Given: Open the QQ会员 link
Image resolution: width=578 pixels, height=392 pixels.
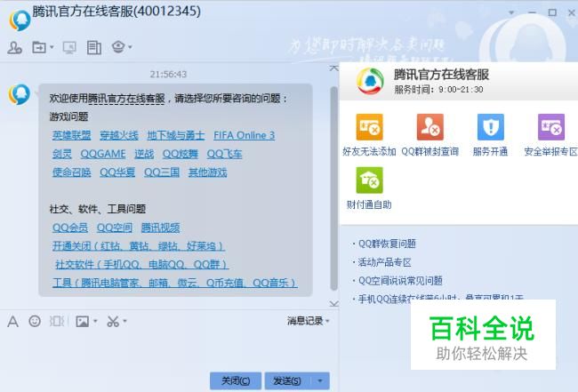Looking at the screenshot, I should point(70,228).
